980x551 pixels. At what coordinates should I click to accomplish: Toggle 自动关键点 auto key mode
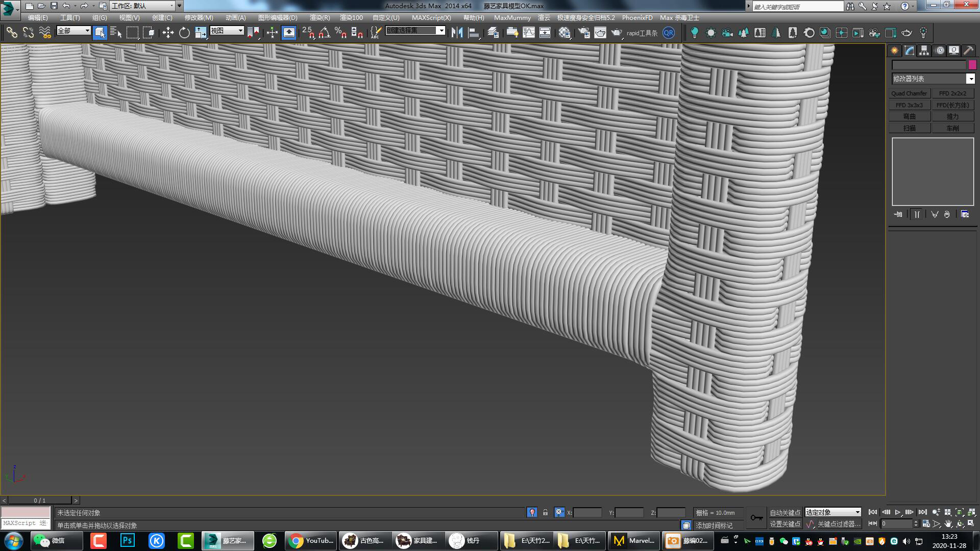[785, 512]
